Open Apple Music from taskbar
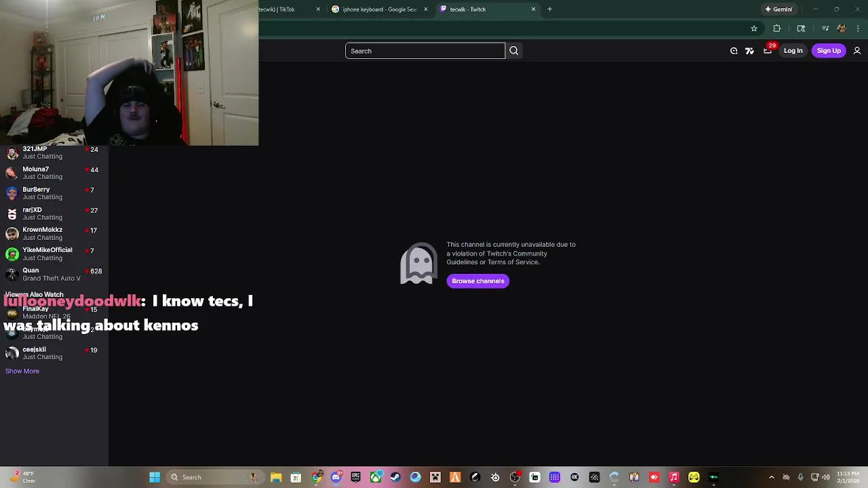 click(x=674, y=477)
